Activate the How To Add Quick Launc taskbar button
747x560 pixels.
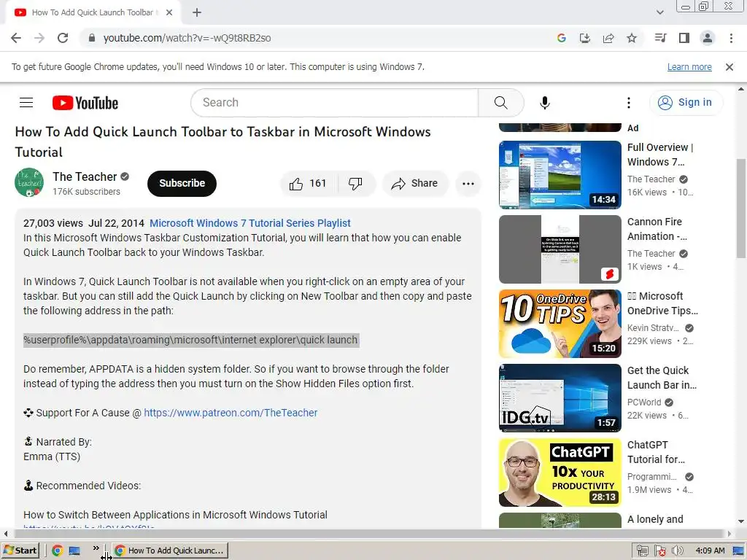(x=170, y=551)
